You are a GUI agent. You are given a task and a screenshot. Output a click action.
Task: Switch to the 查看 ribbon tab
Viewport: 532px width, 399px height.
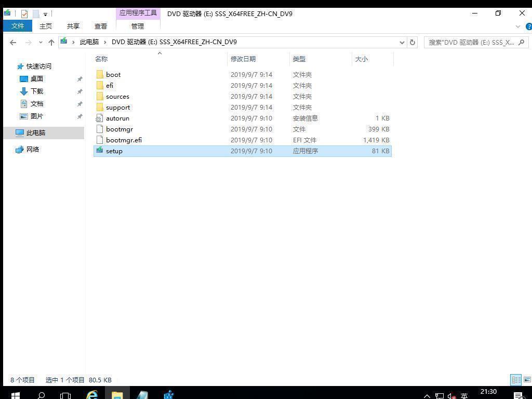coord(100,26)
